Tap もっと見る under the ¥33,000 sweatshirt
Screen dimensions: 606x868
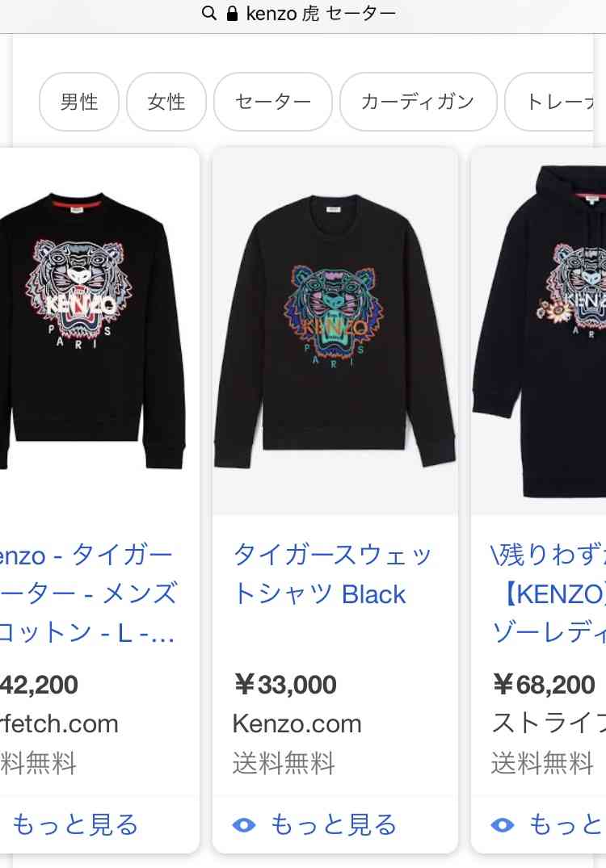click(334, 825)
